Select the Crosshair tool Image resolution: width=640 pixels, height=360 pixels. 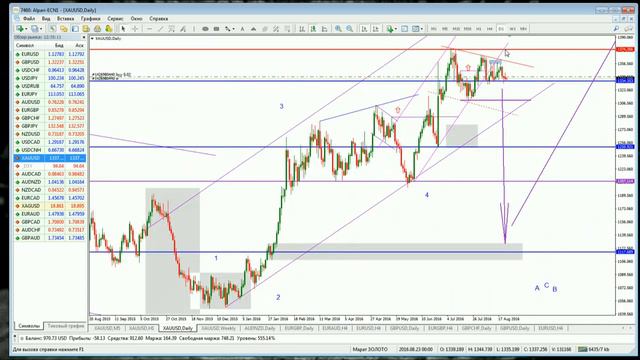point(135,29)
